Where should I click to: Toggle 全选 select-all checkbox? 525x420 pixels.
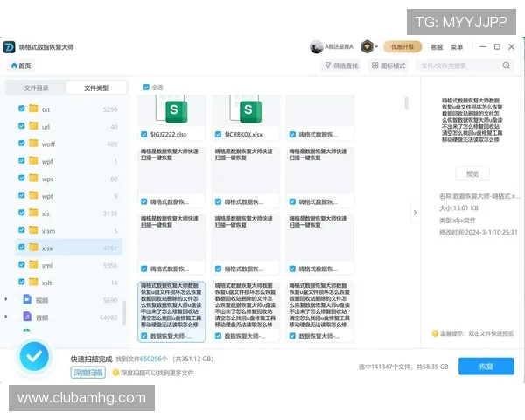[146, 87]
